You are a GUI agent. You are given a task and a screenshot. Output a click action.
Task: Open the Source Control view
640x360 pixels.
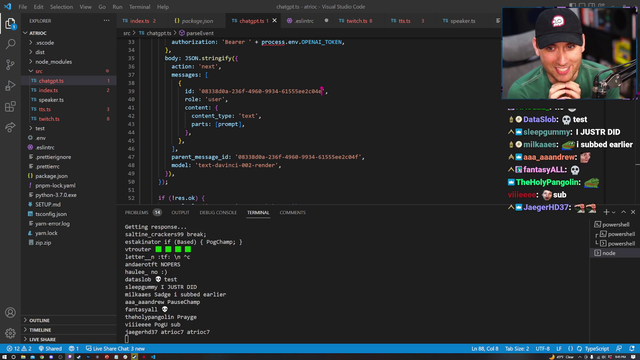click(x=10, y=64)
